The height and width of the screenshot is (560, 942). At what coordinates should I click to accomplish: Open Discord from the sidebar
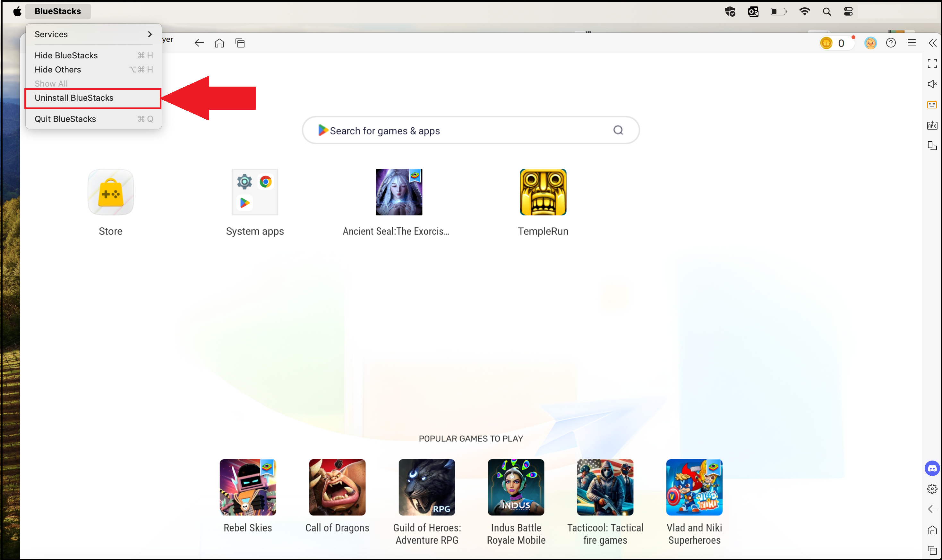point(932,468)
